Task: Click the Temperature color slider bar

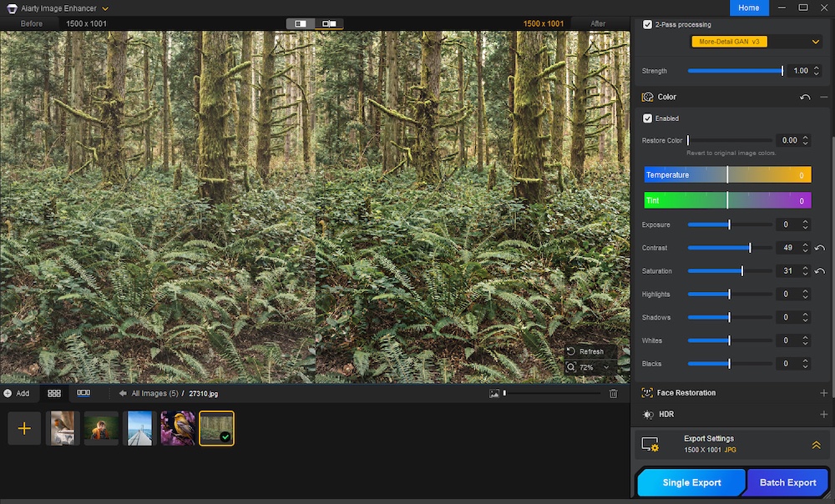Action: (x=727, y=175)
